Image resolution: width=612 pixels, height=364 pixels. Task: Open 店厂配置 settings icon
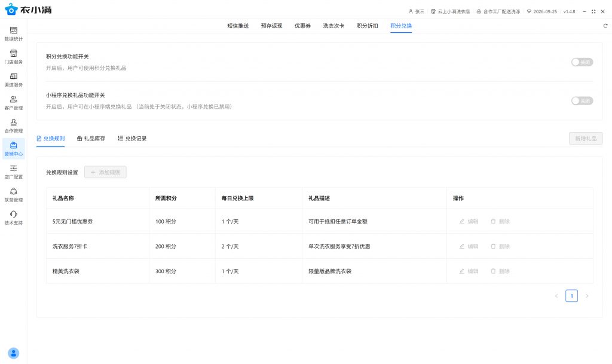(13, 172)
